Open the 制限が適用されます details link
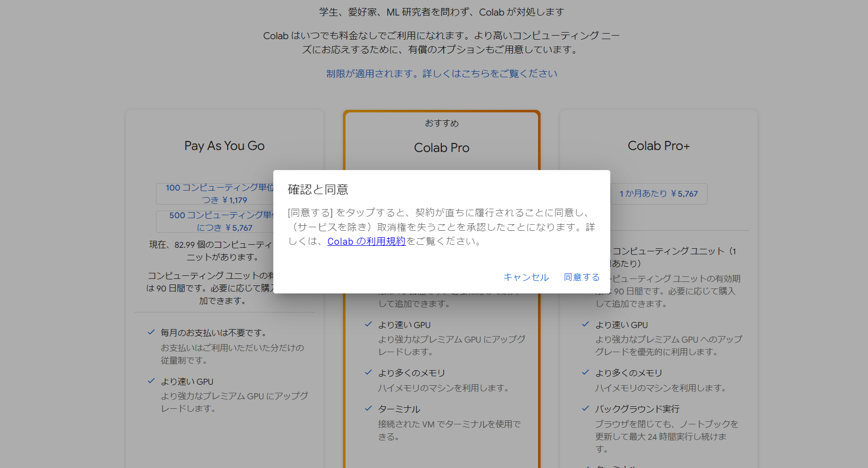868x468 pixels. tap(441, 73)
